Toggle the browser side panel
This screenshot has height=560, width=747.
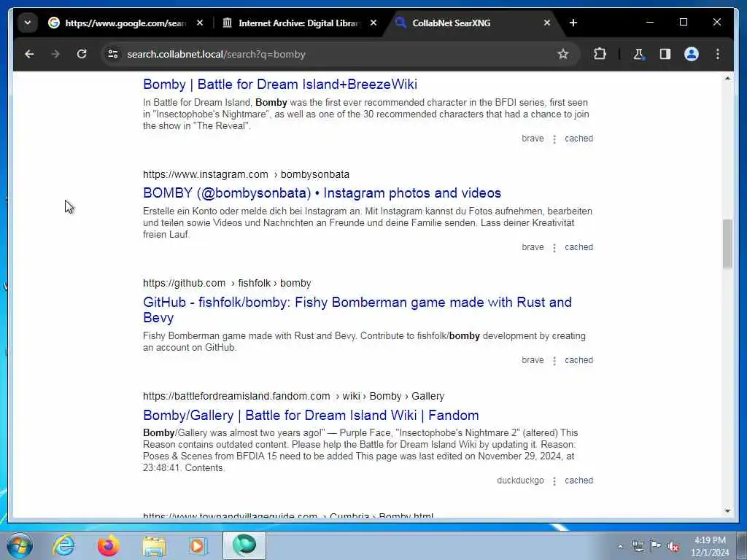click(665, 54)
